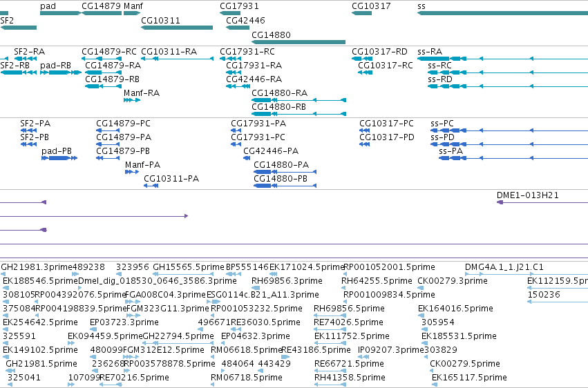Select protein label CG10317-PD
Viewport: 588px width, 388px height.
click(387, 137)
